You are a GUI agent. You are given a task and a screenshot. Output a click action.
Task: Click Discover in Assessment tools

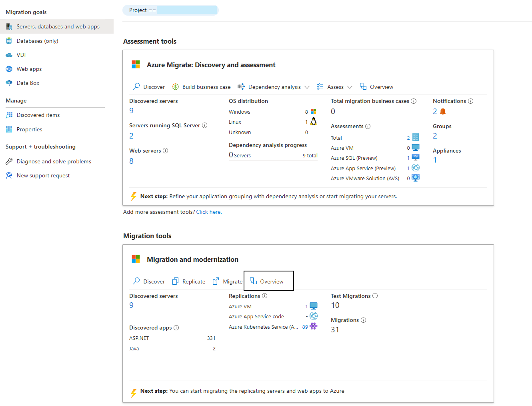(148, 87)
